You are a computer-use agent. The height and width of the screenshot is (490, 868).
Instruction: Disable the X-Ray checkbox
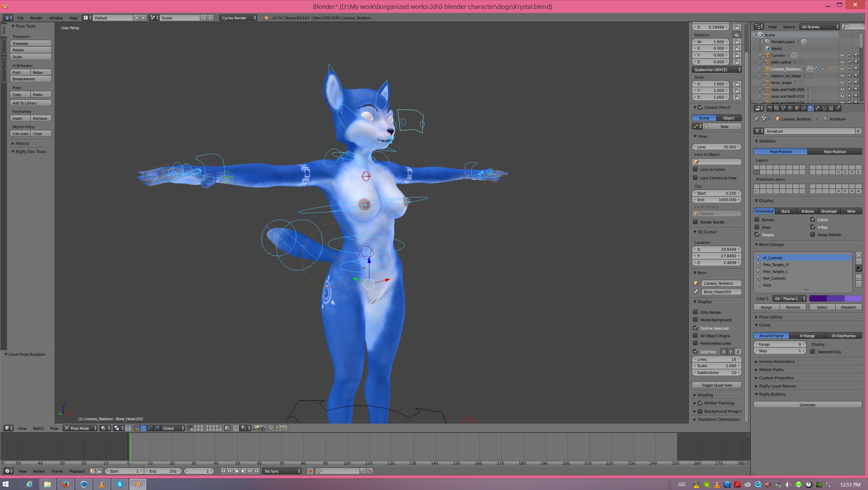(x=813, y=227)
